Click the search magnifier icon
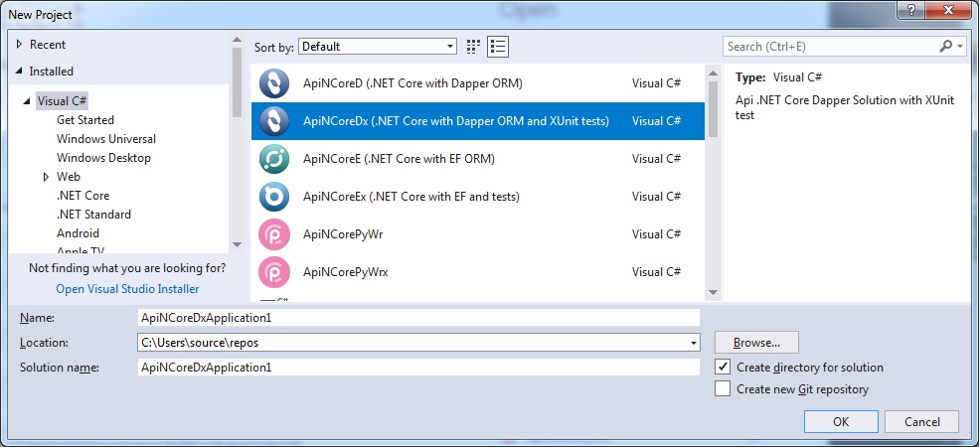Viewport: 980px width, 447px height. tap(945, 47)
